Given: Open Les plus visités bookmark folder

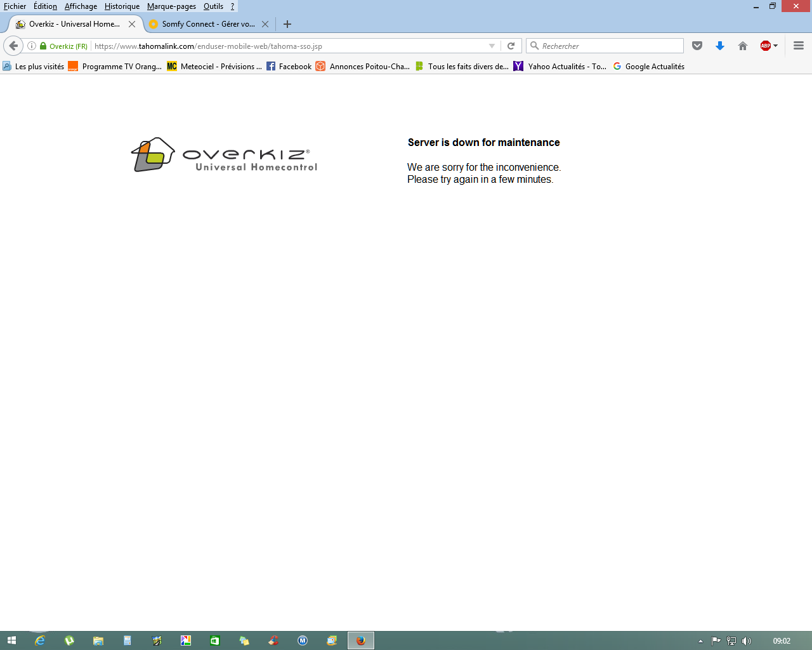Looking at the screenshot, I should 33,66.
